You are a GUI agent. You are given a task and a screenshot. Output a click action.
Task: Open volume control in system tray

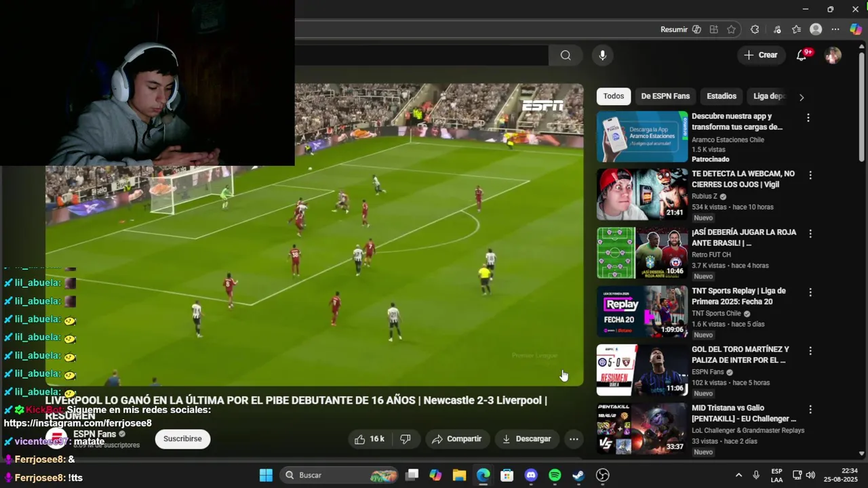(x=810, y=475)
